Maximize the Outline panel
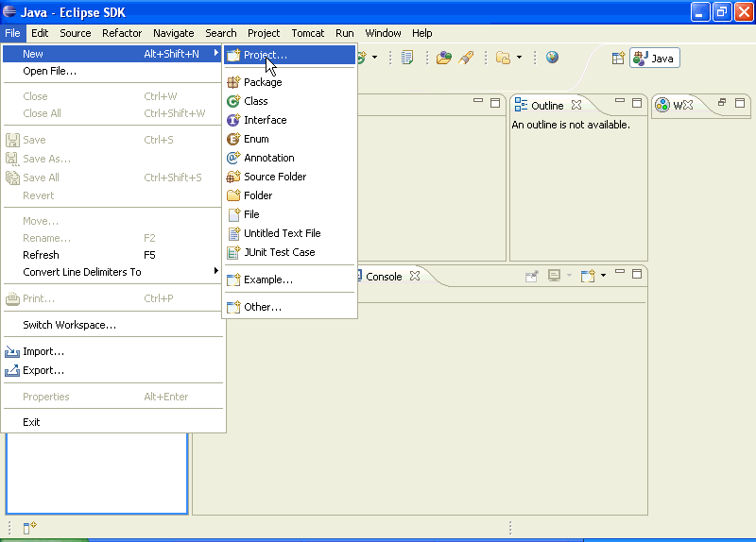This screenshot has width=756, height=542. [638, 103]
